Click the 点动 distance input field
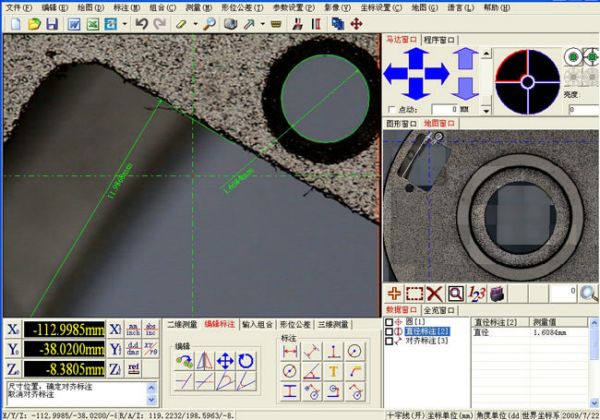Screen dimensions: 600x420 click(443, 109)
